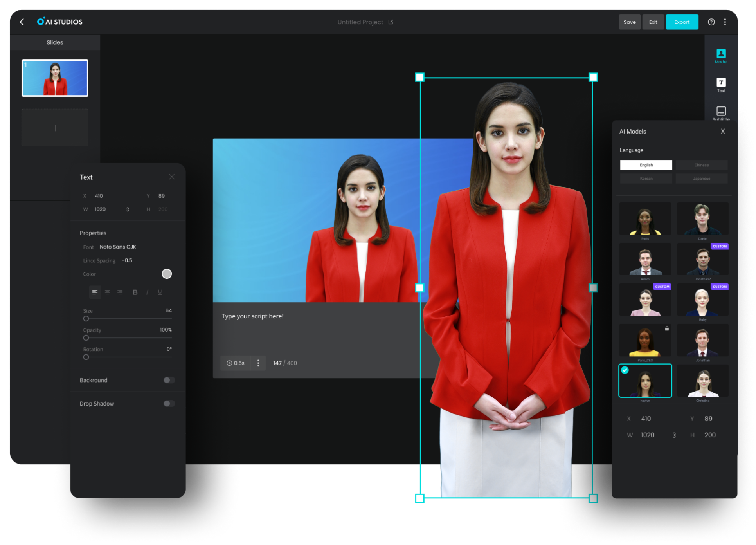Click the back arrow icon
This screenshot has width=756, height=545.
[x=22, y=22]
